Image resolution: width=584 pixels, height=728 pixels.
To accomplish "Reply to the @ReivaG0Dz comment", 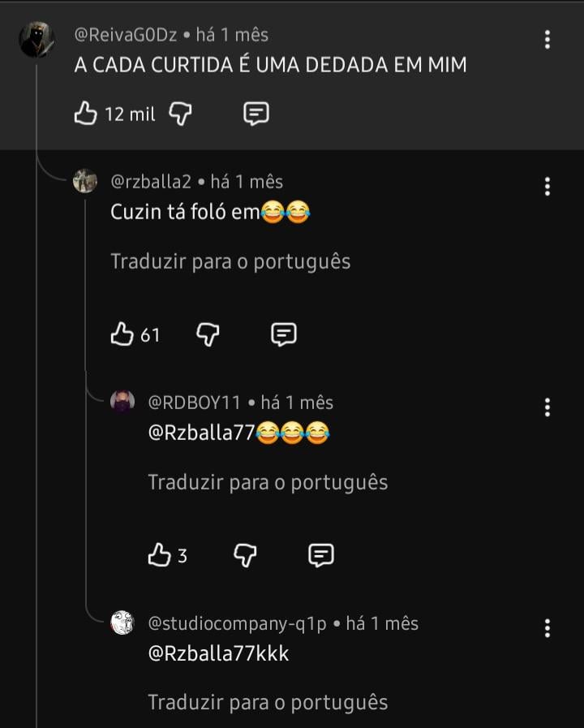I will click(256, 114).
